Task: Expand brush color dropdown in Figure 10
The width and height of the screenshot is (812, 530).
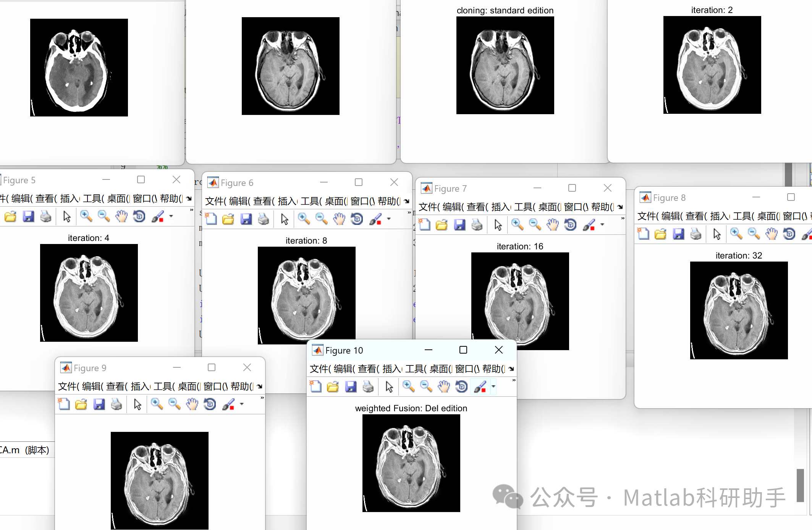Action: [x=493, y=386]
